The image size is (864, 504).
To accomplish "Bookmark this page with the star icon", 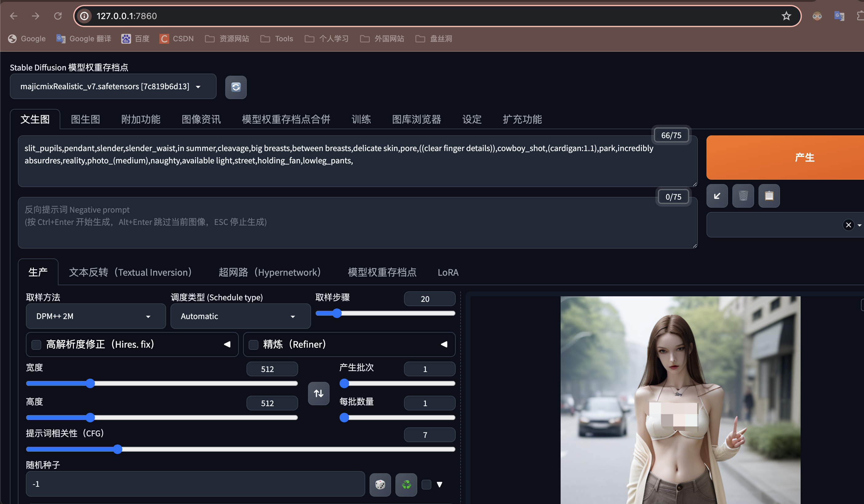I will pyautogui.click(x=786, y=16).
